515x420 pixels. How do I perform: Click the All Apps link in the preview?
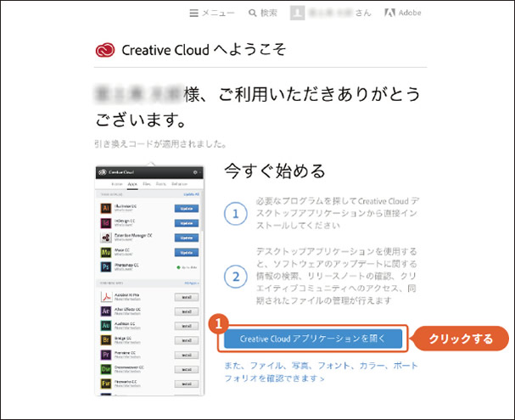192,283
